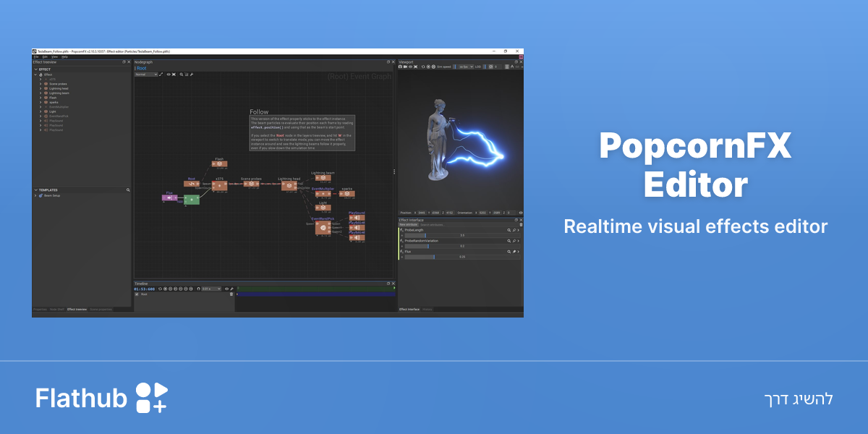The image size is (868, 434).
Task: Expand the Lightning head tree row
Action: (41, 88)
